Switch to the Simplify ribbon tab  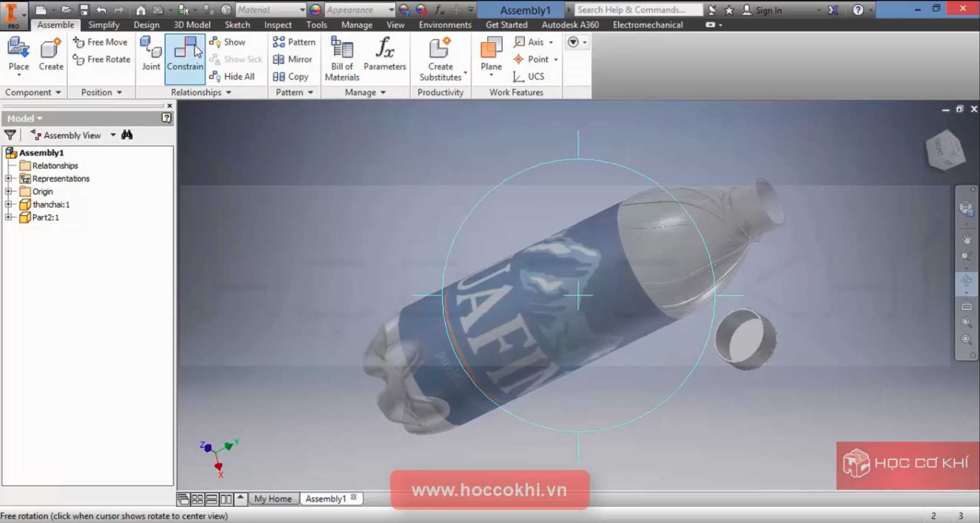[x=104, y=25]
